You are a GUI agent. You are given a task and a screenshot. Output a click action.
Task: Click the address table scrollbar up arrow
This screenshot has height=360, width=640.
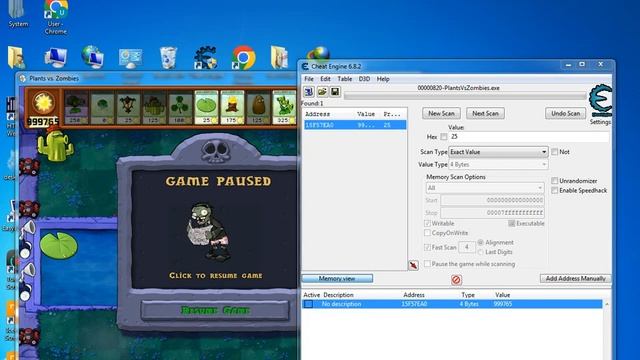pos(607,304)
